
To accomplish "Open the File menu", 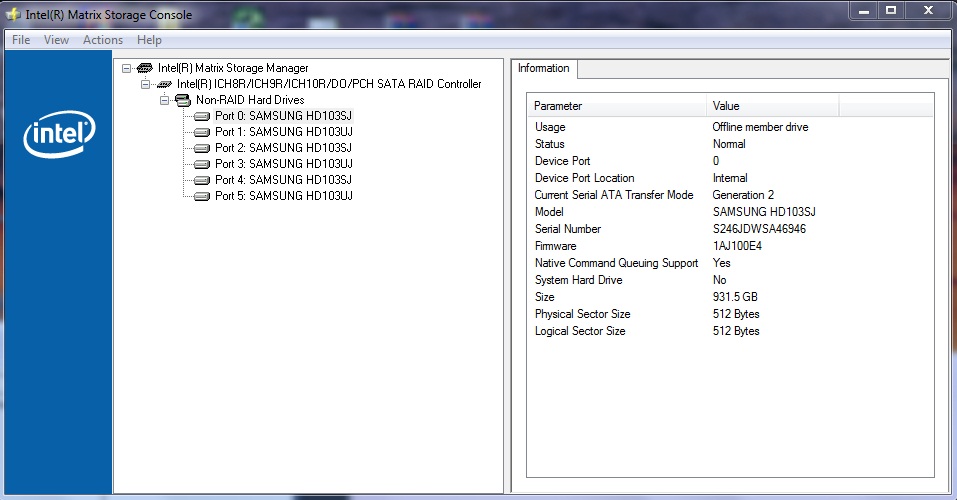I will point(21,40).
